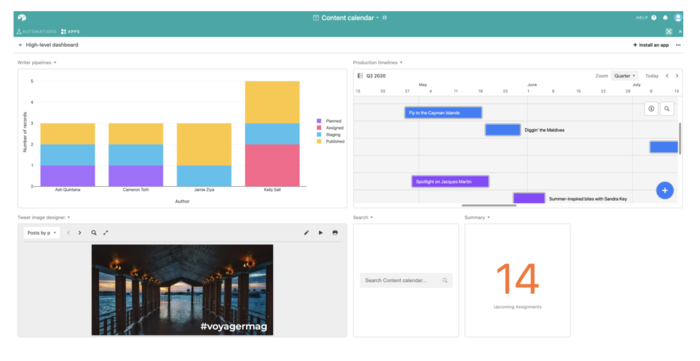Click the info icon beside Content calendar
This screenshot has height=361, width=700.
[385, 18]
